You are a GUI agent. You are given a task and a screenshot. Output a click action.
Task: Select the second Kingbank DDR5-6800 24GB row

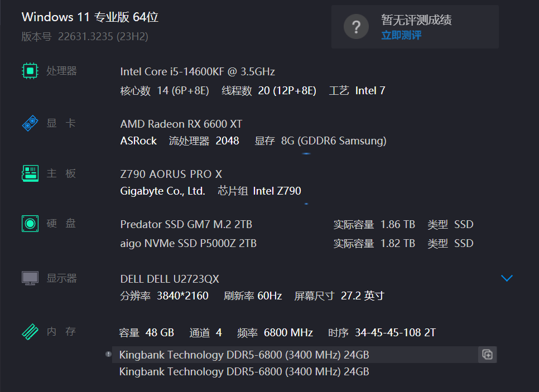coord(244,371)
